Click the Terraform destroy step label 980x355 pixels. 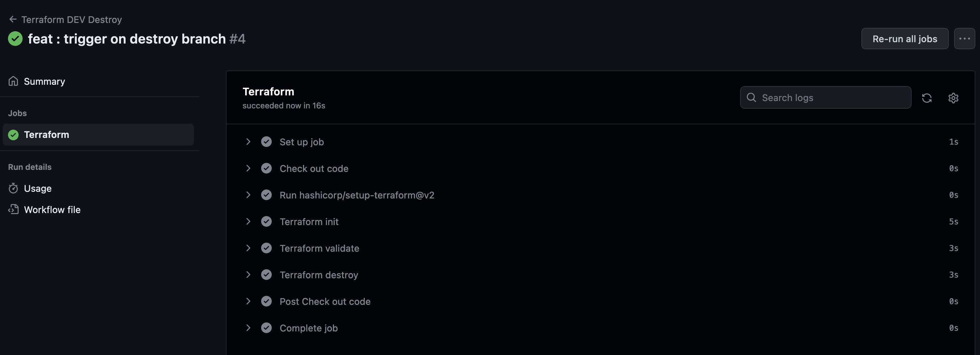319,275
